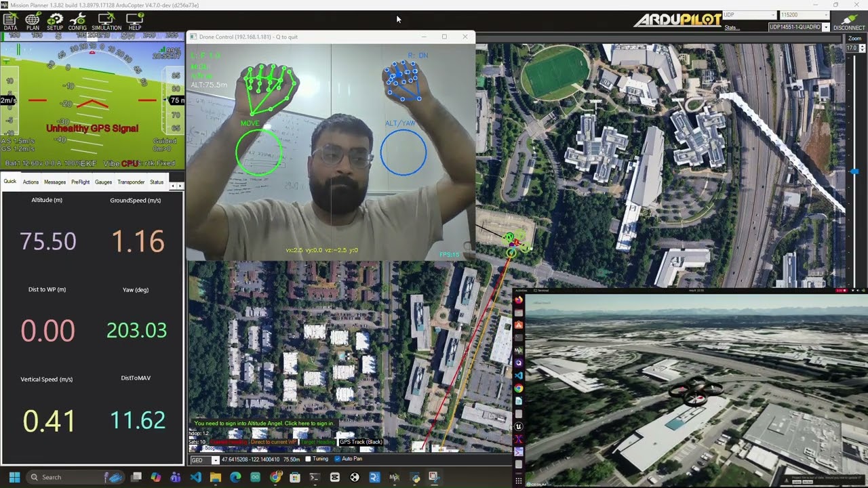Open the UDP connection type dropdown
This screenshot has width=868, height=488.
[749, 15]
